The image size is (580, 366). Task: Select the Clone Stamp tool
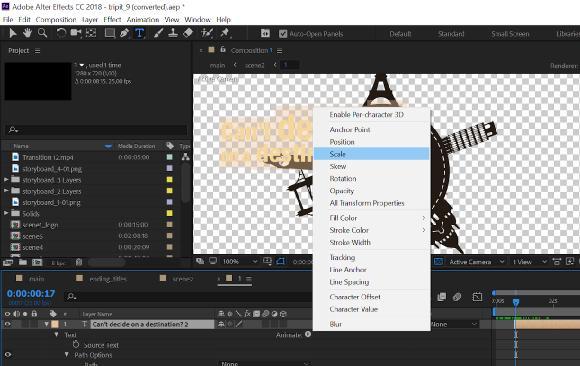(173, 33)
